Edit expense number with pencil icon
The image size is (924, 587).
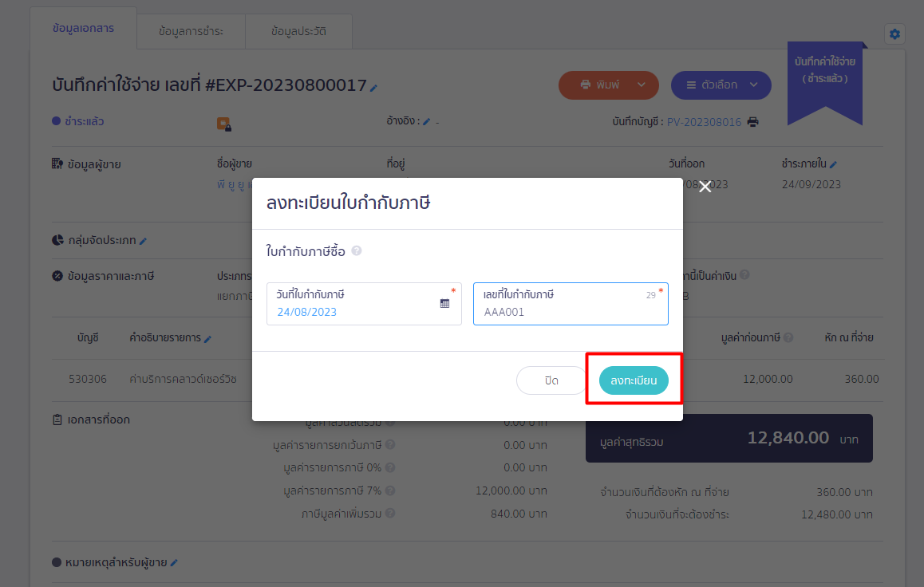pos(373,87)
